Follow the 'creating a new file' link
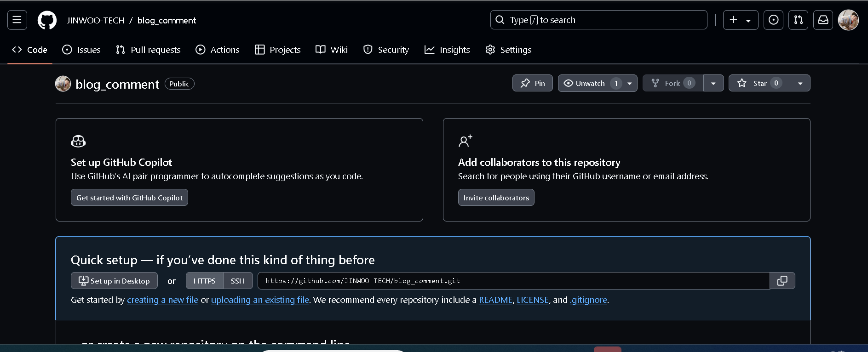Screen dimensions: 868x352 [162, 300]
